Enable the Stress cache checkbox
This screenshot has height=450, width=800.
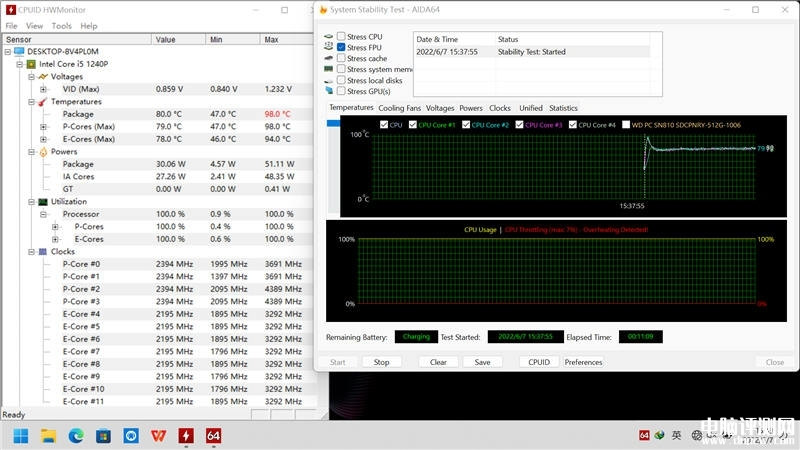tap(341, 58)
